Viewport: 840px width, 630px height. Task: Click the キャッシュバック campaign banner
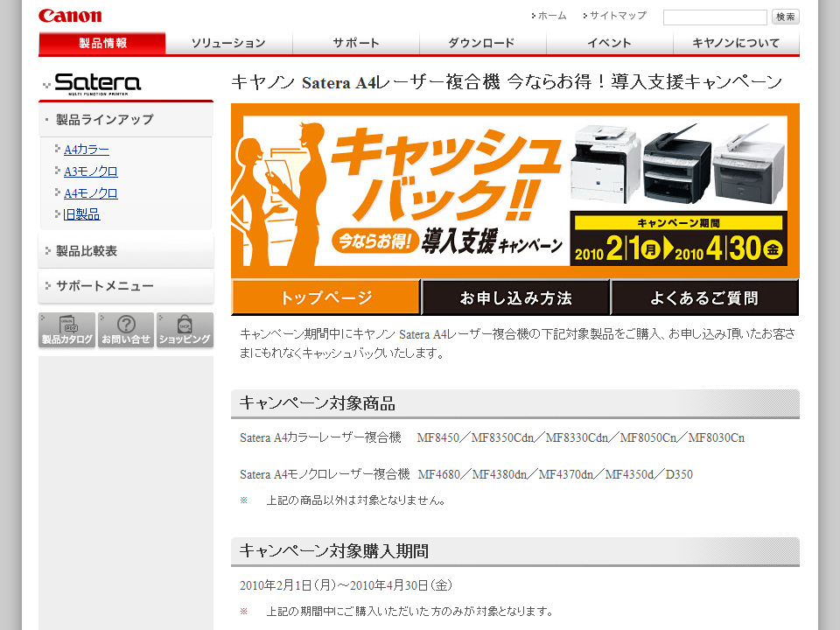pyautogui.click(x=514, y=191)
